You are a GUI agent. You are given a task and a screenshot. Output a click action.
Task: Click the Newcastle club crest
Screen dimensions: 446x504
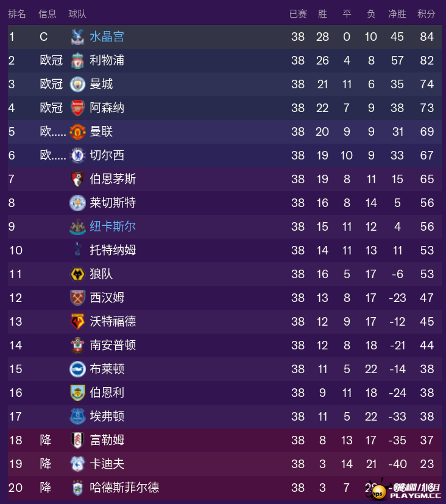[77, 227]
